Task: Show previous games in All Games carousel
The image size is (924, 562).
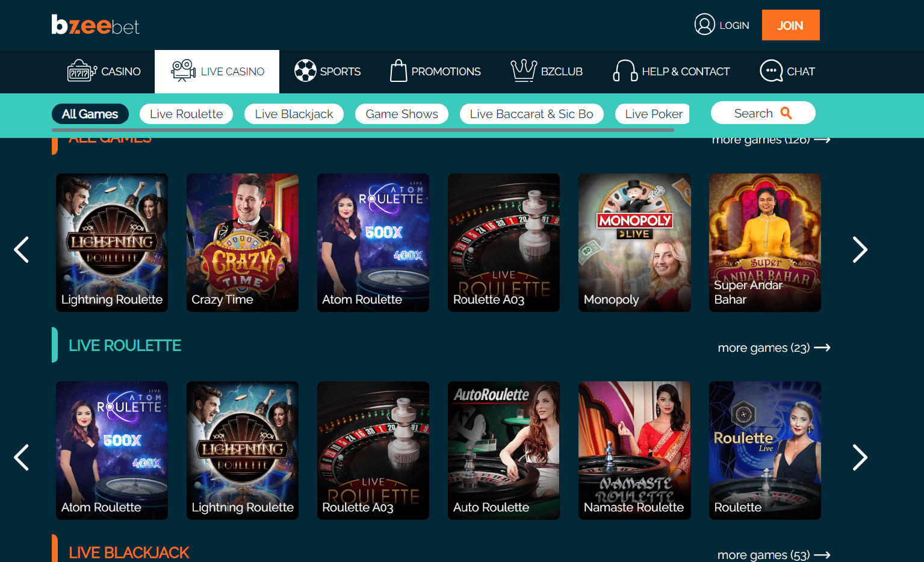Action: 22,249
